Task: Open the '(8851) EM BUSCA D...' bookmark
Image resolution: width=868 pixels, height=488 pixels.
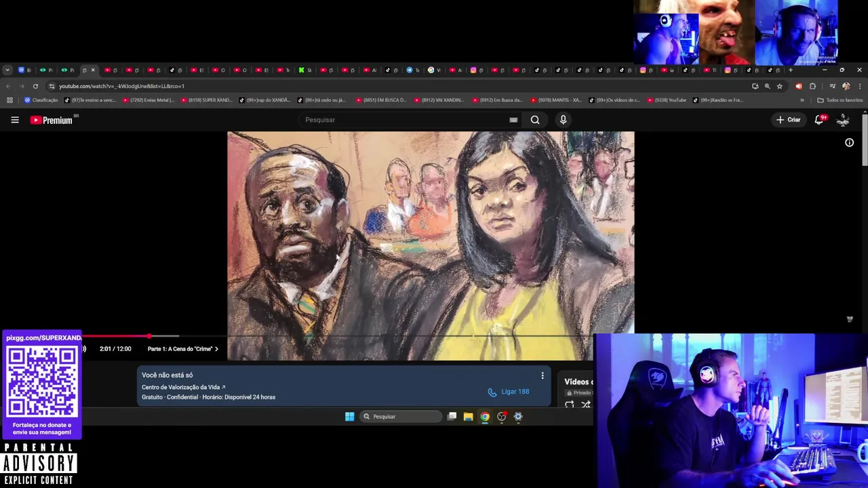Action: click(x=380, y=100)
